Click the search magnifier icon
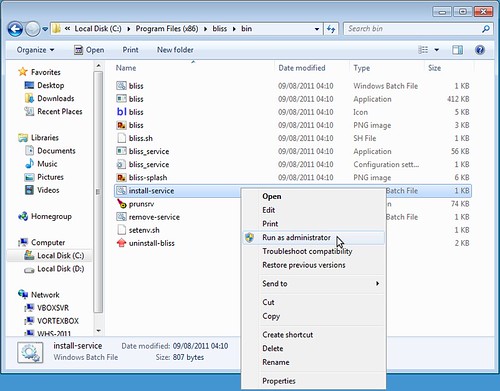 (x=486, y=29)
